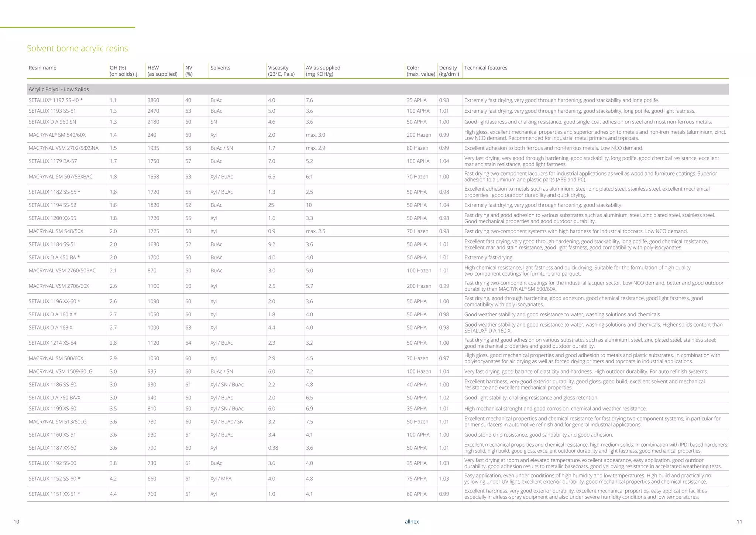Click page number 10 in footer
756x535 pixels.
click(x=16, y=522)
